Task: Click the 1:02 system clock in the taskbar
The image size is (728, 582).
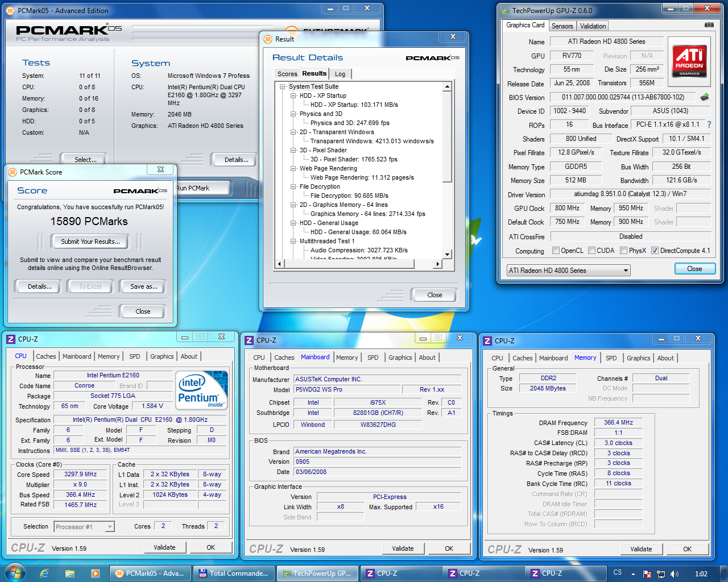Action: coord(701,574)
